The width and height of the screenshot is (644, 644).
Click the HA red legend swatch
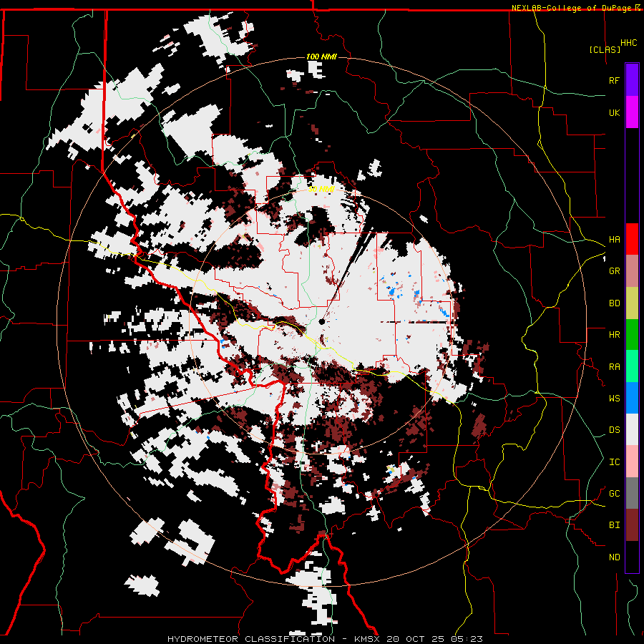632,239
